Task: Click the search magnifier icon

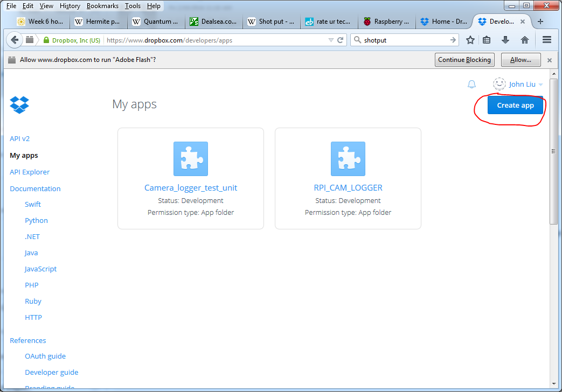Action: (357, 40)
